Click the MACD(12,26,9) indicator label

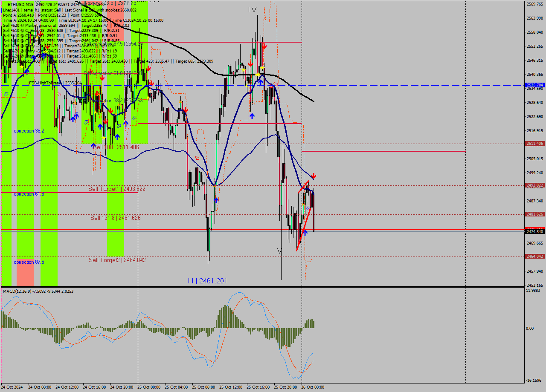(x=38, y=291)
